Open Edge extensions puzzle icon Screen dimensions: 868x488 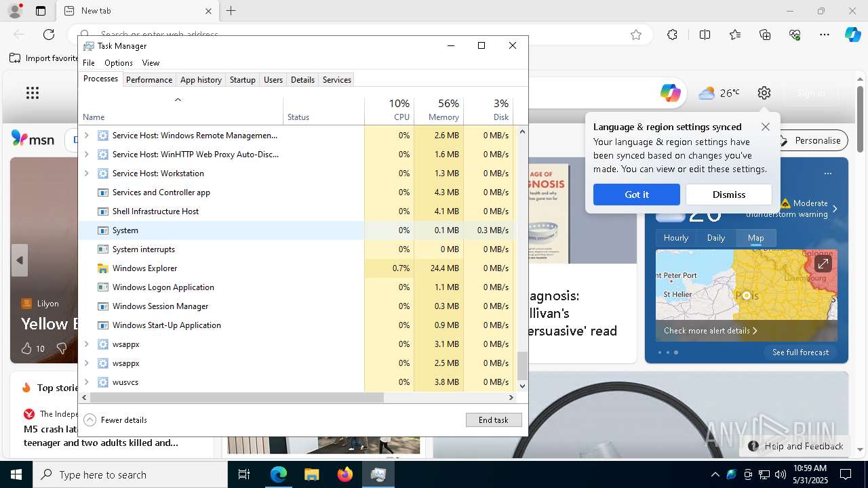click(672, 35)
